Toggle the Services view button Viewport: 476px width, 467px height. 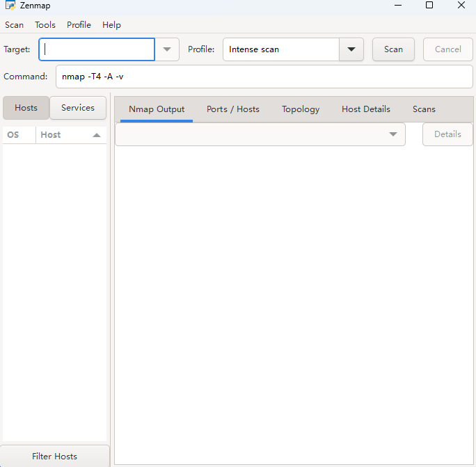click(x=78, y=108)
